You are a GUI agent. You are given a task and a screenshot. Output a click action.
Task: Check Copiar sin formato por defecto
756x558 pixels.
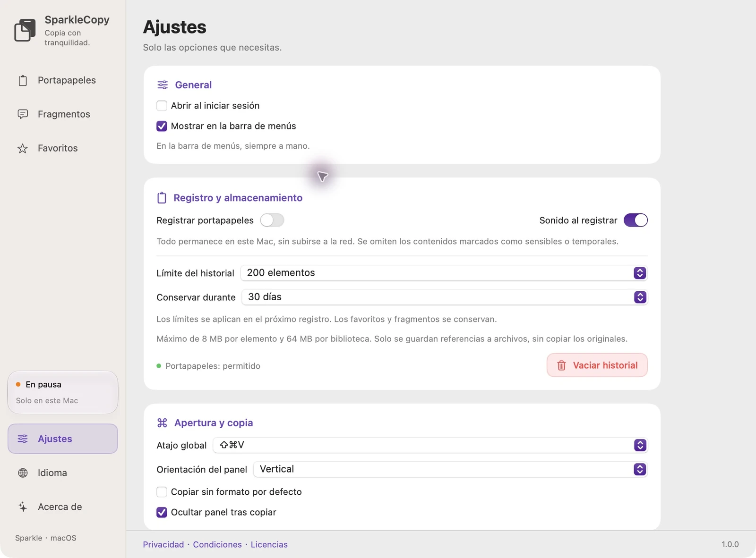(x=162, y=492)
